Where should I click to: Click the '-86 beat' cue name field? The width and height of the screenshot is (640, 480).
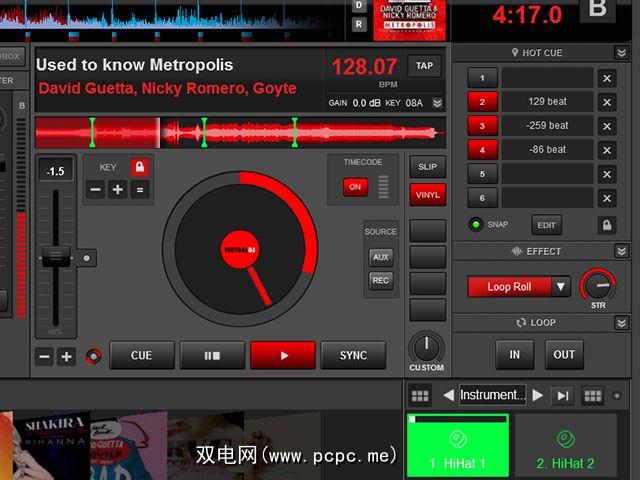point(547,150)
